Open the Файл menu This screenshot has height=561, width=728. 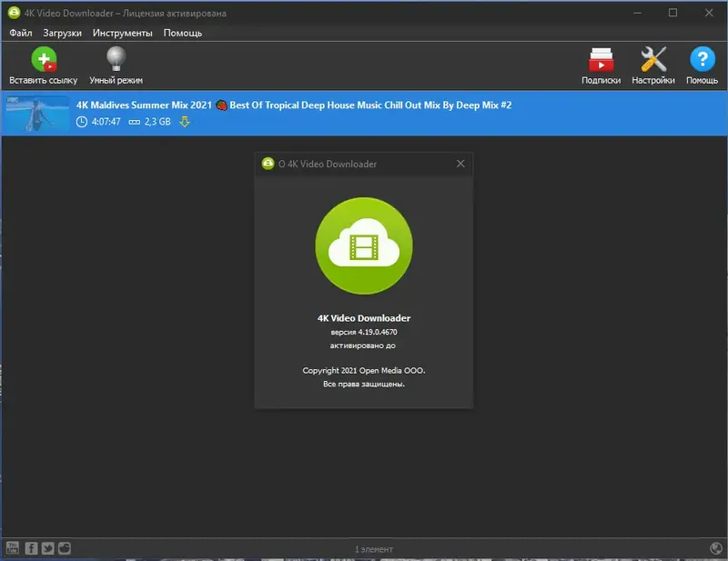(21, 32)
